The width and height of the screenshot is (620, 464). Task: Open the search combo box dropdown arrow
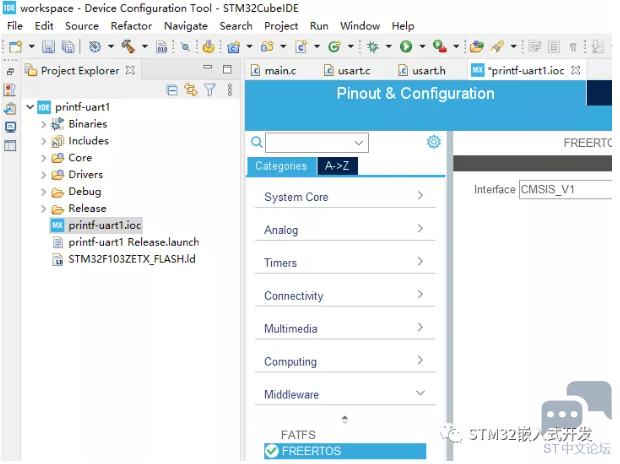359,143
